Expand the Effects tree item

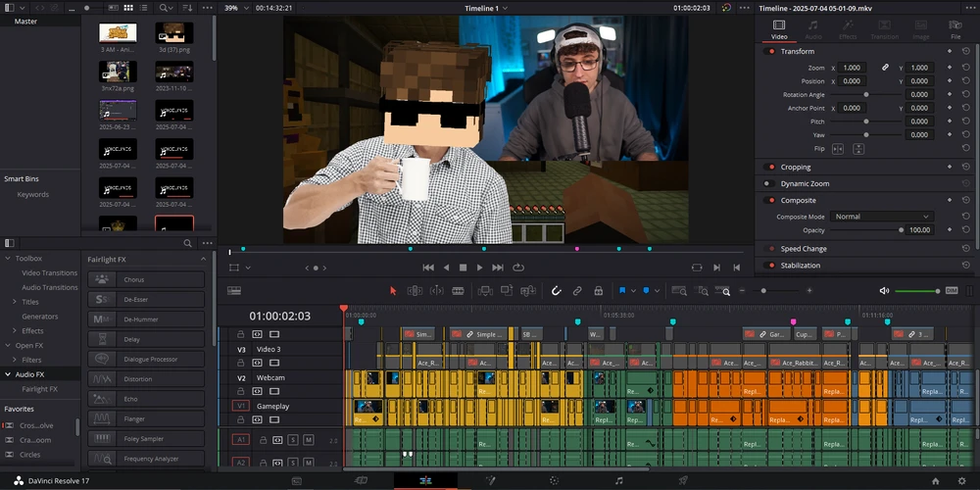[15, 330]
